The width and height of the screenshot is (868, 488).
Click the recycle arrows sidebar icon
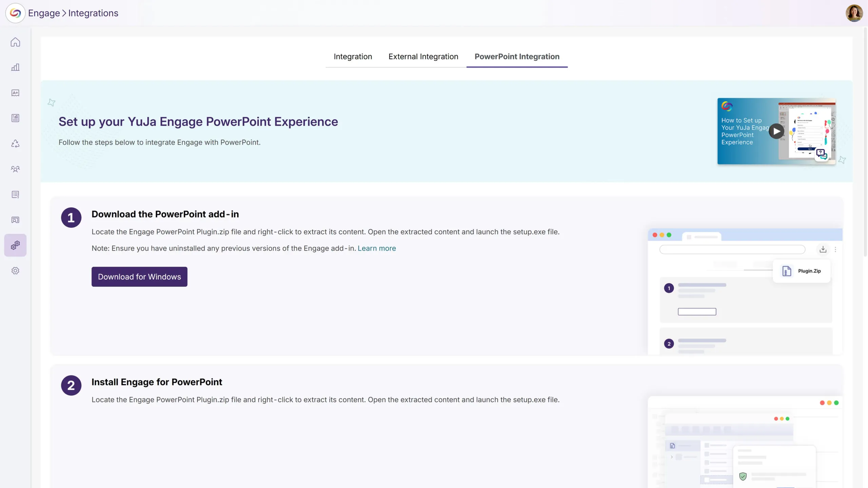click(x=15, y=144)
